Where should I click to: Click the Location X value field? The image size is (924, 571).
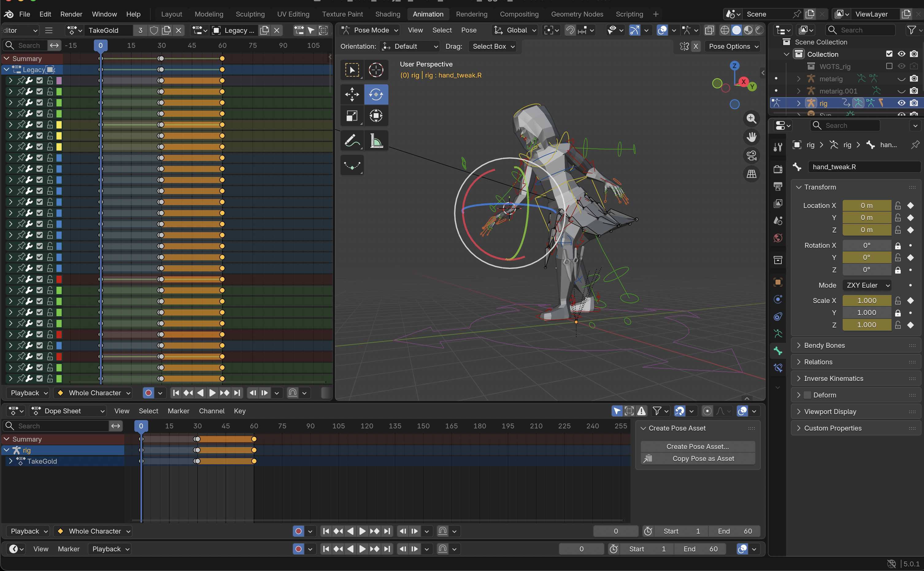[866, 205]
